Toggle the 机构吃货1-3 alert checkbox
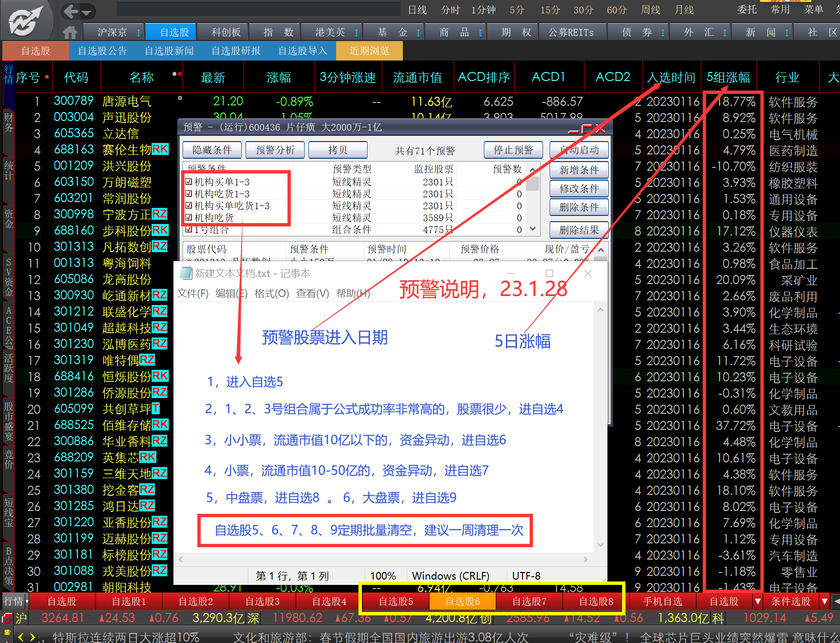 point(189,194)
